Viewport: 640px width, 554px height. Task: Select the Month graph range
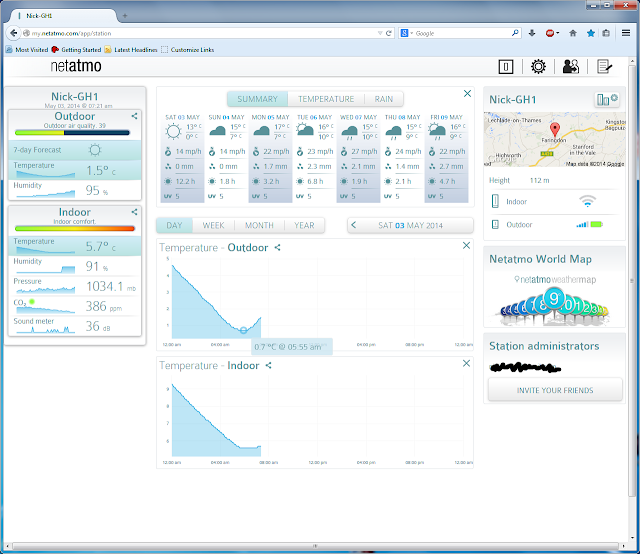(259, 225)
